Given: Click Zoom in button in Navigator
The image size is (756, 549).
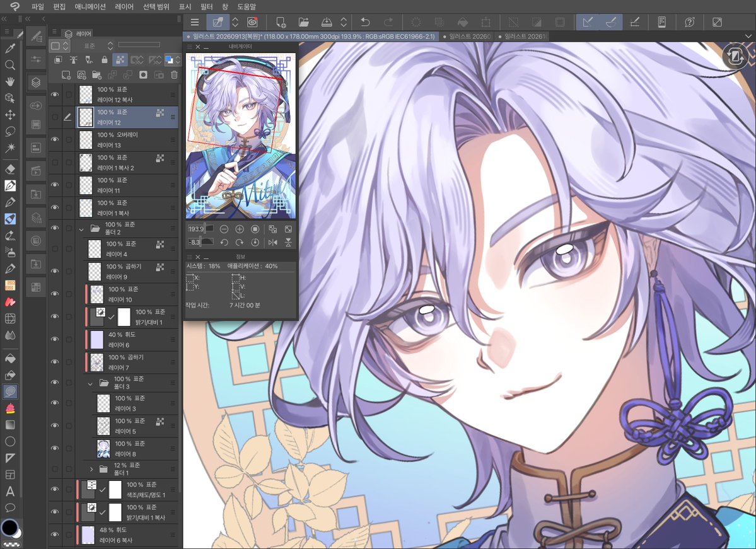Looking at the screenshot, I should pyautogui.click(x=239, y=229).
